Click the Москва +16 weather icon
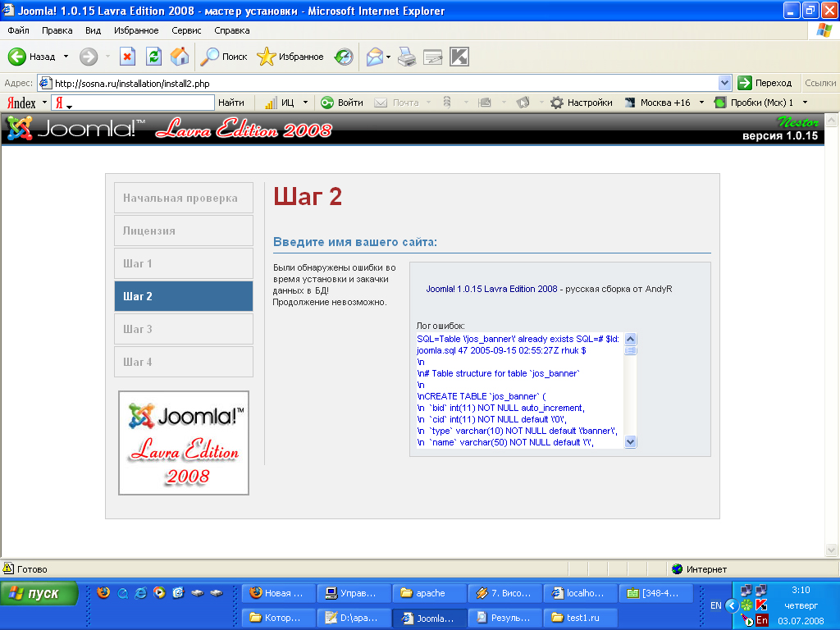The height and width of the screenshot is (630, 840). point(630,103)
